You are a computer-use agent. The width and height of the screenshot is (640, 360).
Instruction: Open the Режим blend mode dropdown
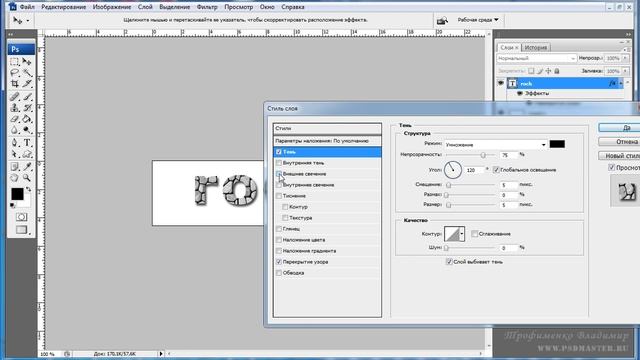(543, 144)
